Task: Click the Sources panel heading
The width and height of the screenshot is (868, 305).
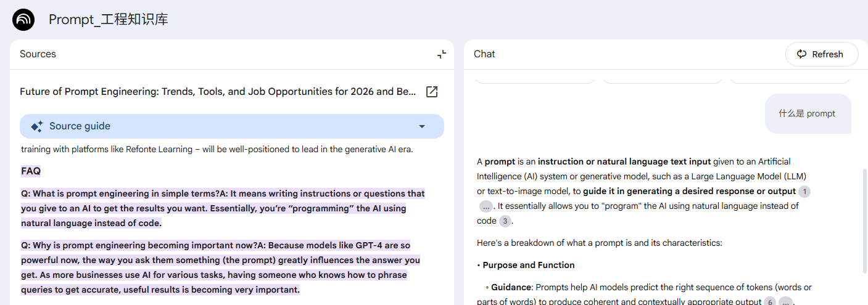Action: coord(38,54)
